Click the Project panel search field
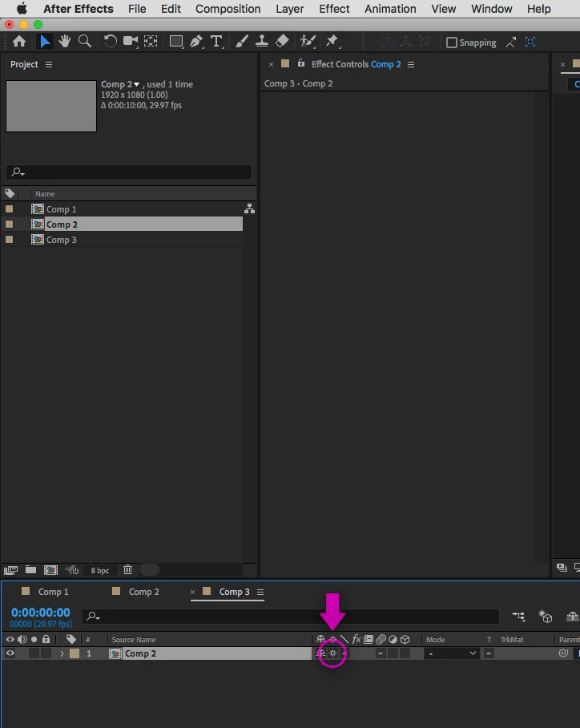Viewport: 580px width, 728px height. click(x=129, y=172)
